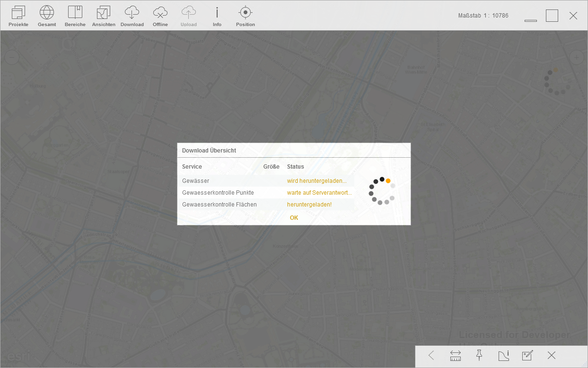This screenshot has height=368, width=588.
Task: Show the Info panel
Action: (217, 16)
